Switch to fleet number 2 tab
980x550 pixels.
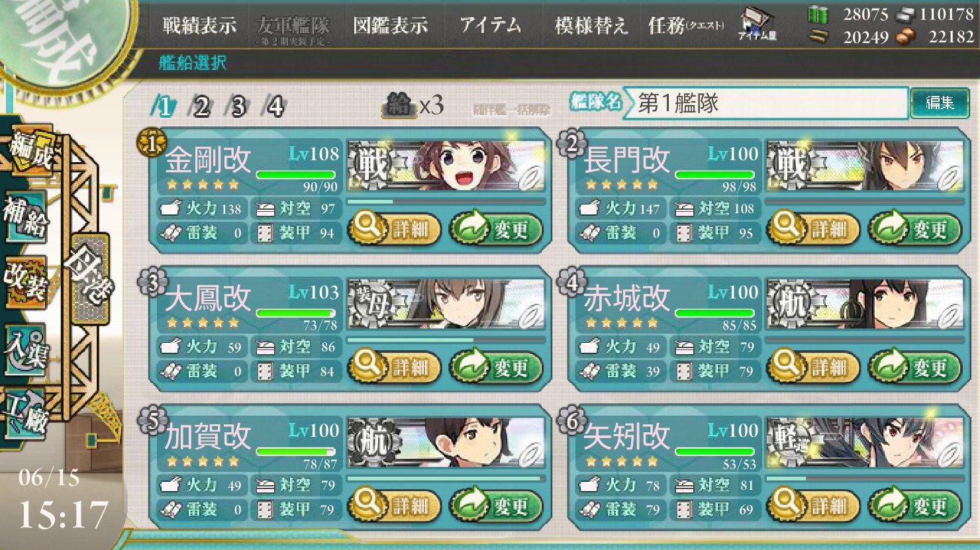pyautogui.click(x=201, y=106)
